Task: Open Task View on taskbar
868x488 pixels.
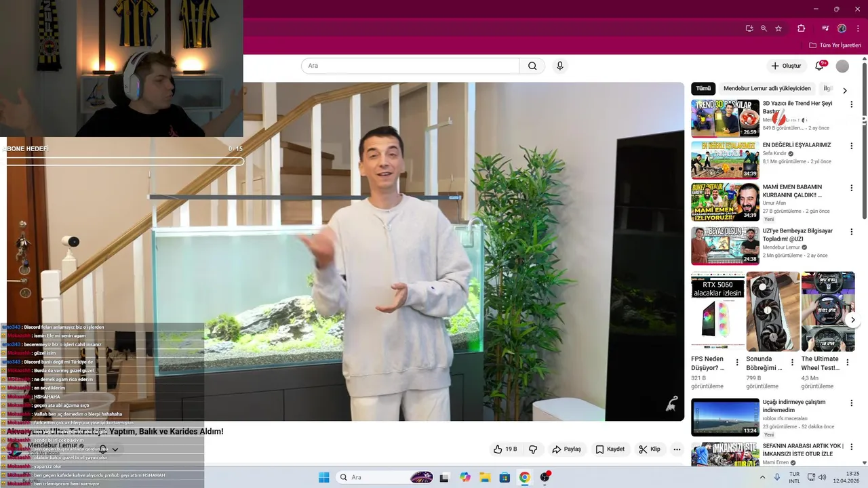Action: click(x=444, y=477)
